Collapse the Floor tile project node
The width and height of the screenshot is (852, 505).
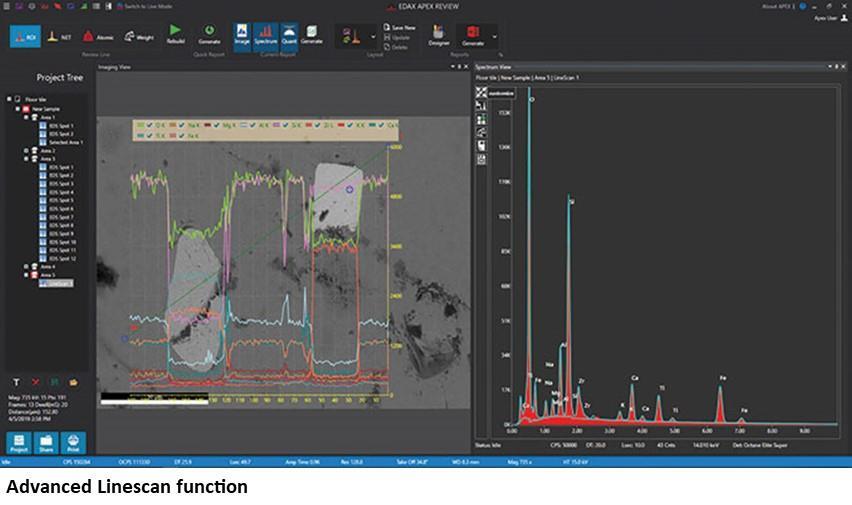pyautogui.click(x=9, y=99)
